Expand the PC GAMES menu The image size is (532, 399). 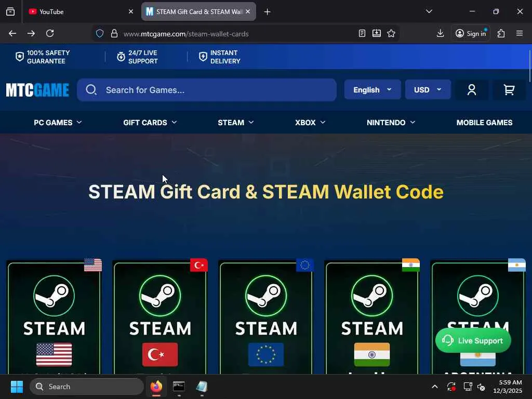click(58, 123)
